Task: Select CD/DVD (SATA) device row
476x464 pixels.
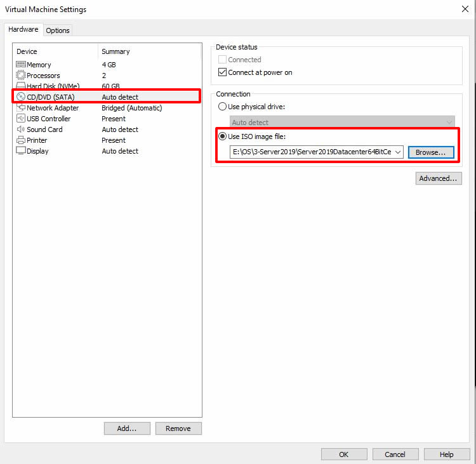Action: coord(107,97)
